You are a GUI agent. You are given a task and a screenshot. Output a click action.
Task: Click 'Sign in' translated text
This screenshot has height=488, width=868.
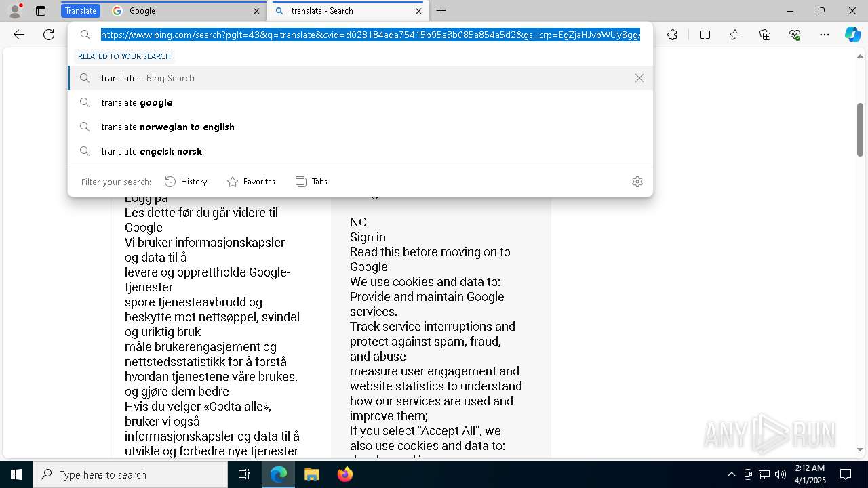click(x=368, y=237)
